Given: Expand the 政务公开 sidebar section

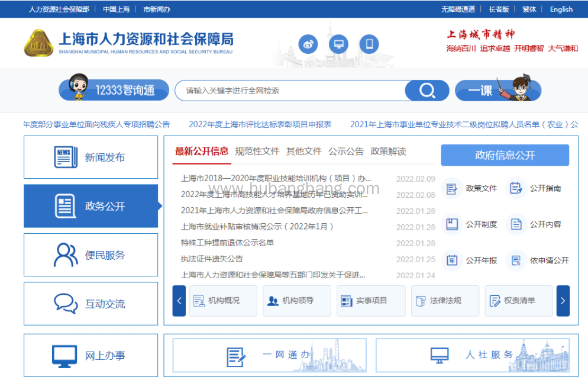Looking at the screenshot, I should point(91,206).
